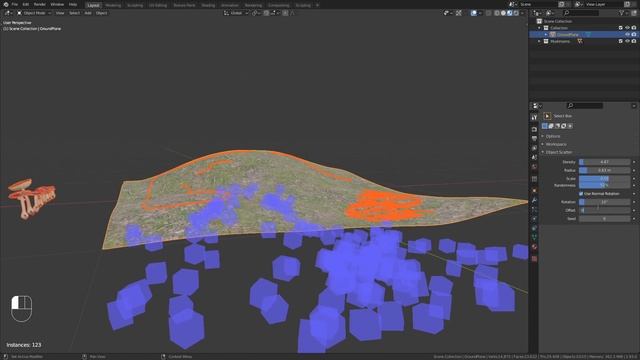Screen dimensions: 640x360
Task: Open the viewport Select menu
Action: (x=74, y=13)
